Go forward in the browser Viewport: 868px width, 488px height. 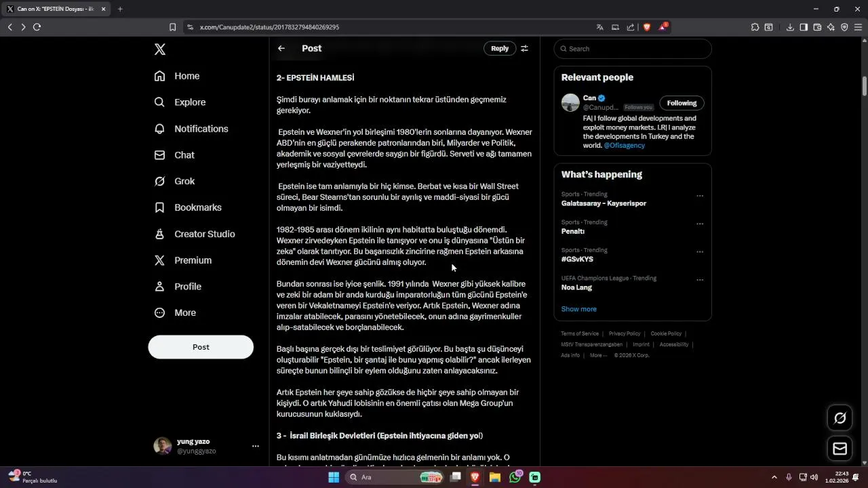[23, 27]
